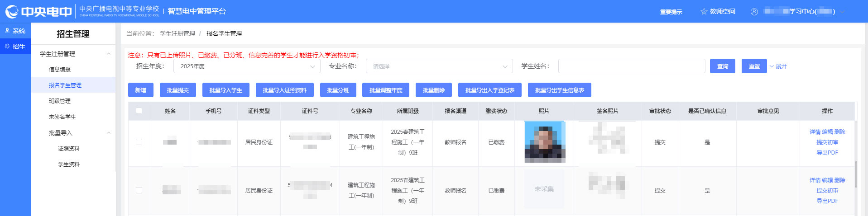Click the first student's photo thumbnail
868x216 pixels.
544,142
